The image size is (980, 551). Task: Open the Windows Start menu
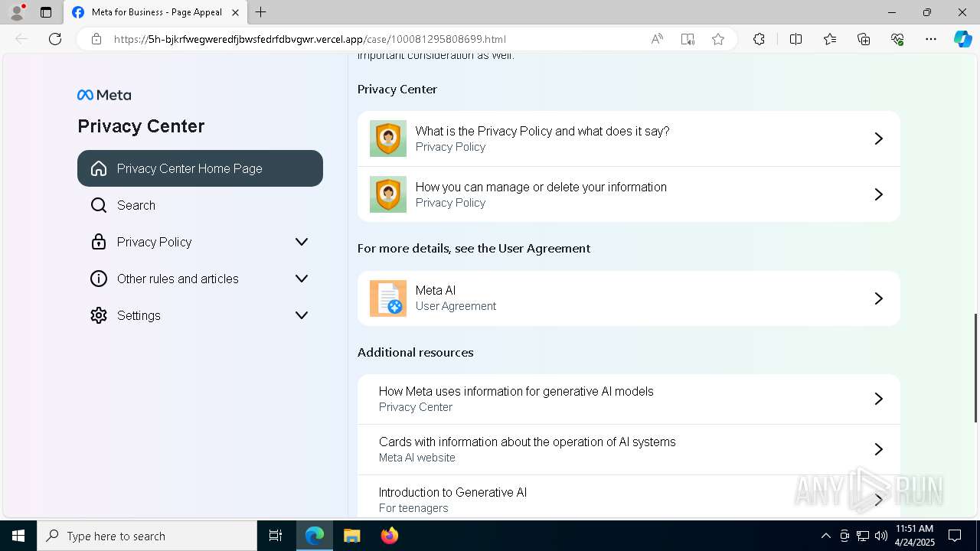18,536
